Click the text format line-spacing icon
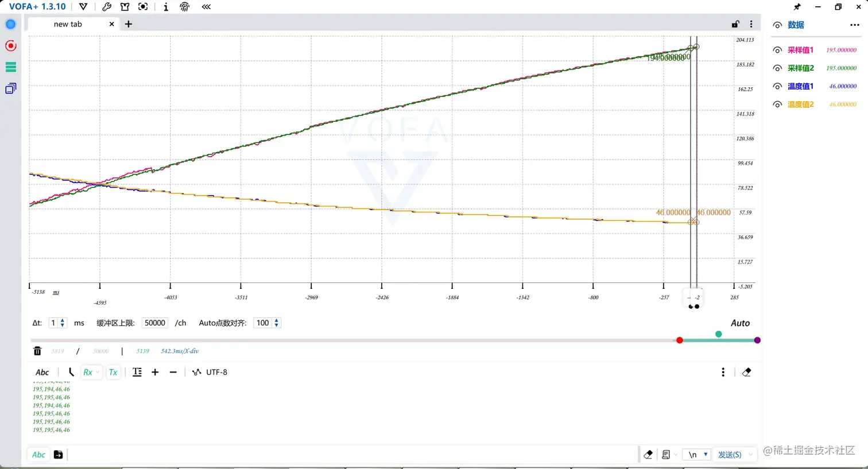Image resolution: width=868 pixels, height=469 pixels. tap(137, 373)
